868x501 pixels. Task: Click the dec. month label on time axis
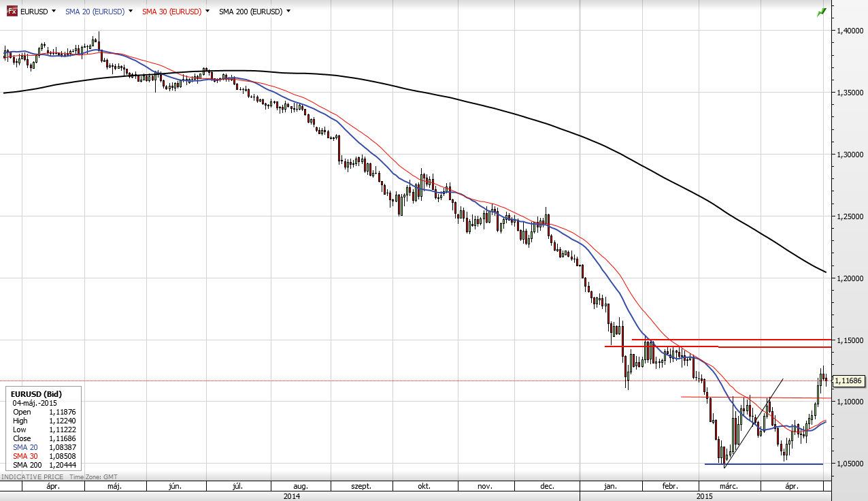tap(546, 487)
